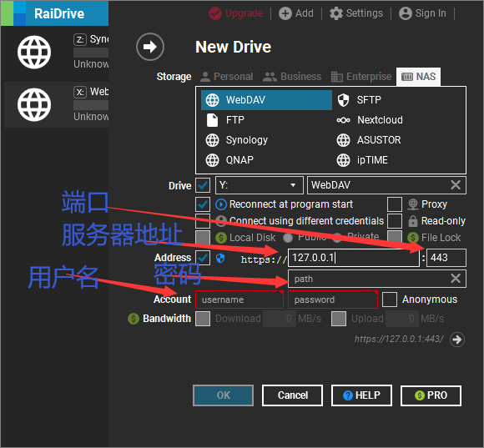Open Settings gear in top bar

pyautogui.click(x=335, y=13)
